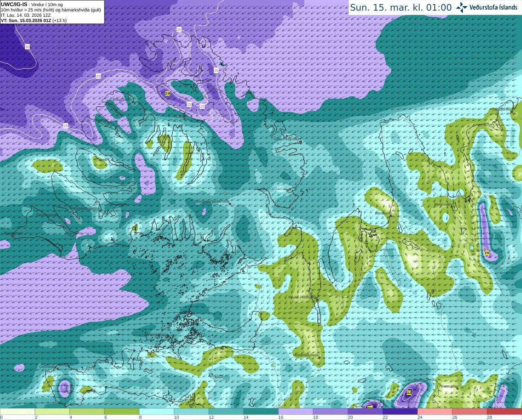Pick the 16–18 m/s legend color swatch

pos(296,411)
